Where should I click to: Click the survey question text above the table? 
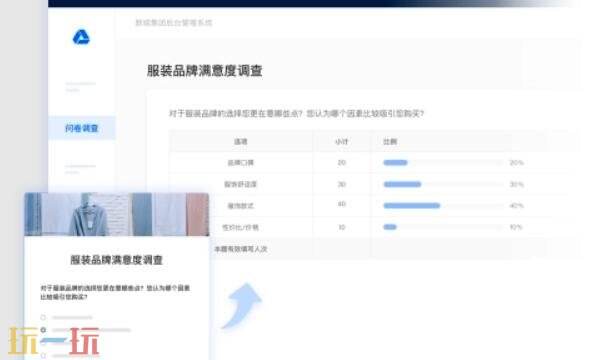coord(297,114)
